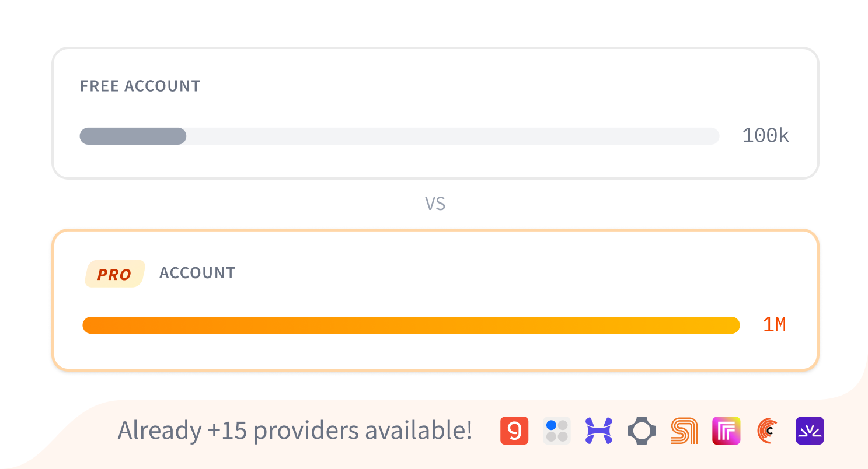Viewport: 868px width, 469px height.
Task: Click the gray Free Account usage bar
Action: point(133,136)
